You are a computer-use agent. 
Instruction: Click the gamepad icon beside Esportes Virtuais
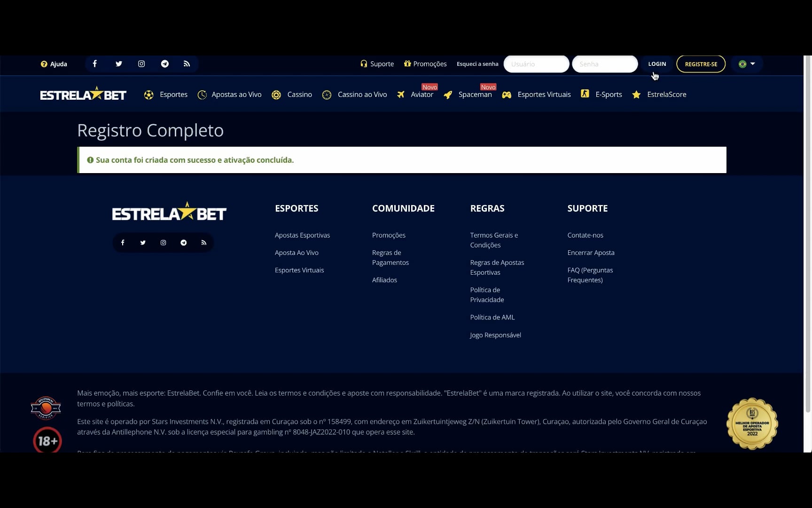pyautogui.click(x=507, y=95)
